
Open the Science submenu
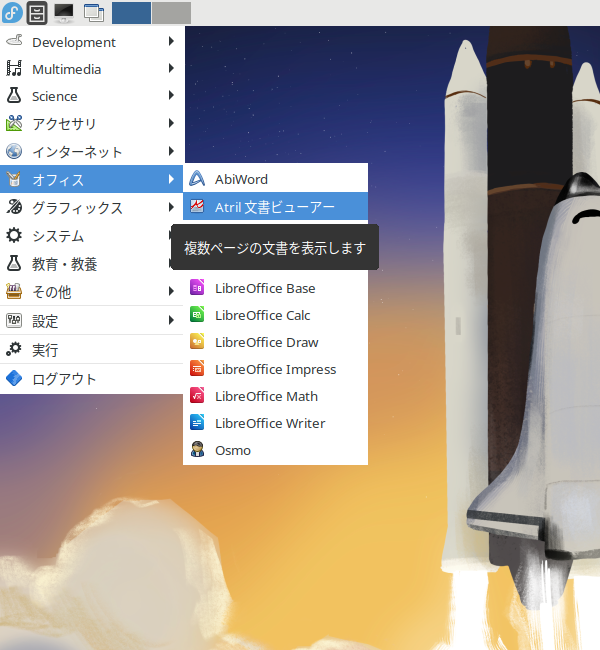click(x=91, y=96)
